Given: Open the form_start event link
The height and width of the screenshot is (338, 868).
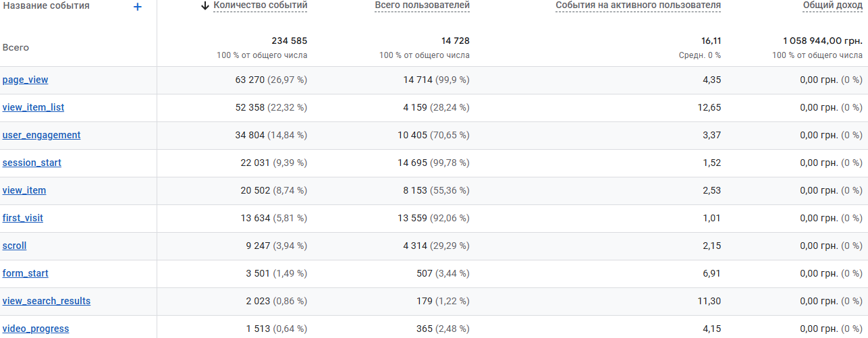Looking at the screenshot, I should (x=26, y=273).
